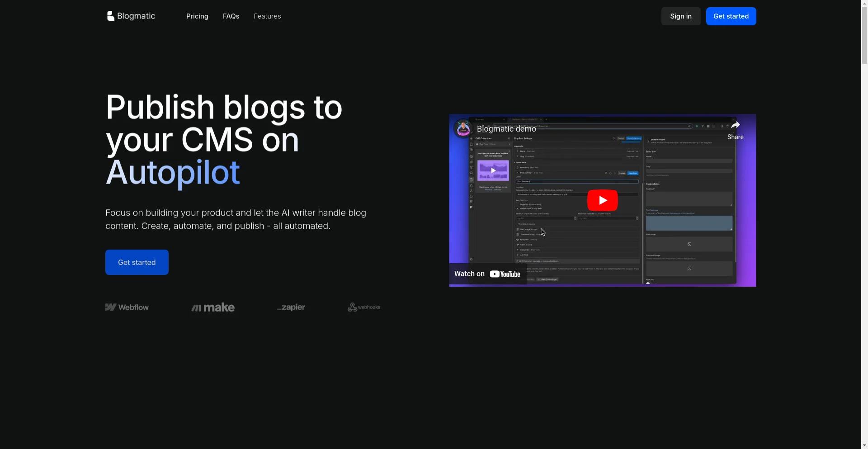Click the scrollbar down arrow
The image size is (868, 449).
pos(864,445)
